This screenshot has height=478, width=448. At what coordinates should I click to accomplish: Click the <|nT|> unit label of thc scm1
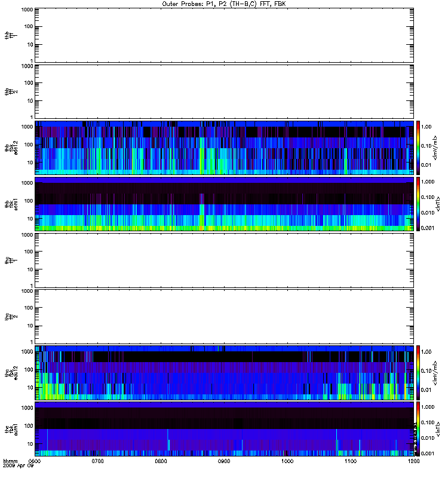click(x=438, y=429)
